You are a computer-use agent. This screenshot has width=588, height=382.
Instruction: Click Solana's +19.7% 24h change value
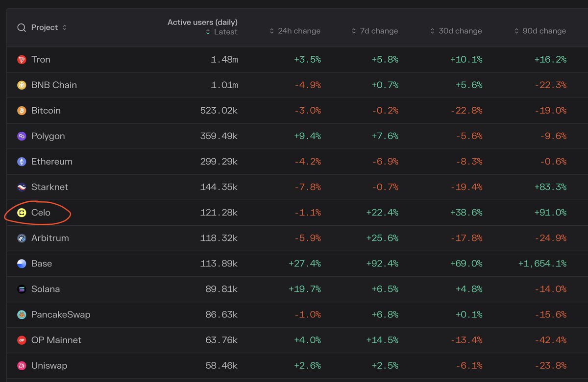(x=304, y=289)
